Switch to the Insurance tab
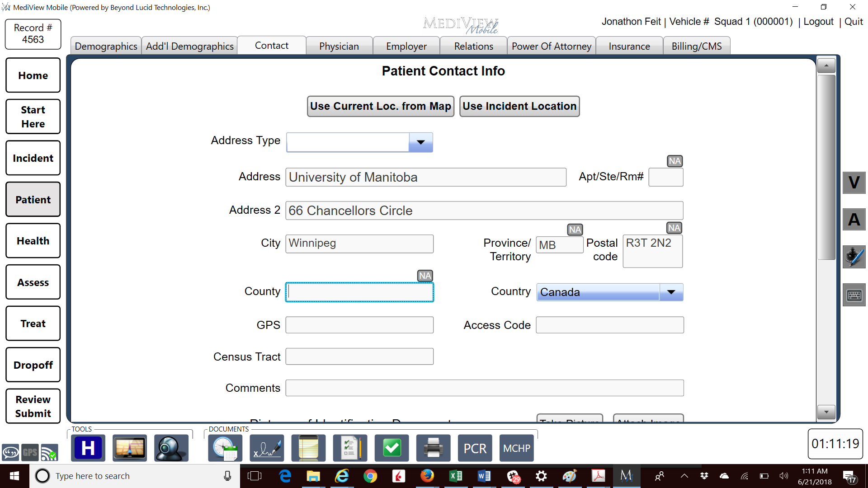 tap(629, 46)
